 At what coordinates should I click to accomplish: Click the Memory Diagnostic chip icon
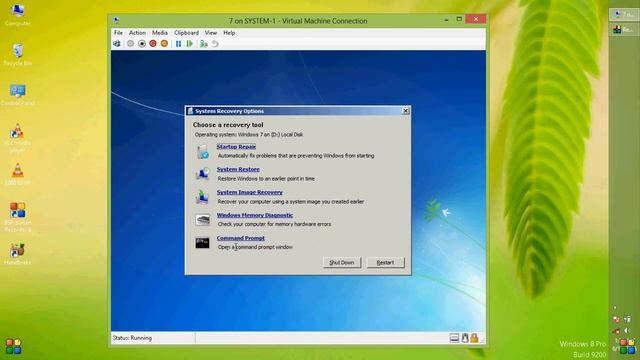point(202,220)
